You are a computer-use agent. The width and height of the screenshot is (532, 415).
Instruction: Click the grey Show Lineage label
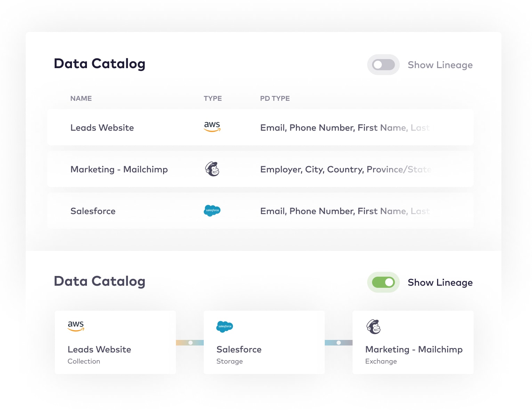pos(440,65)
